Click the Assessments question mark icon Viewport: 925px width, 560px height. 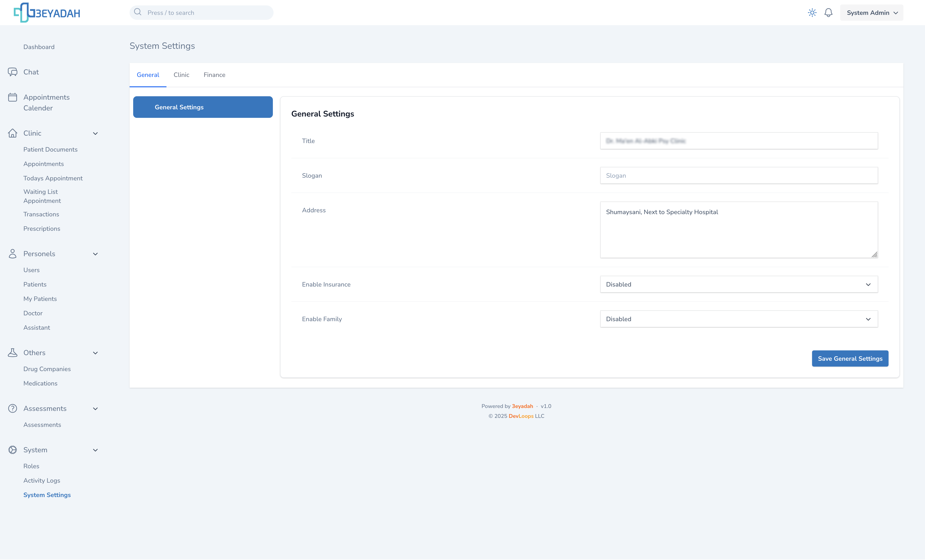click(x=12, y=408)
